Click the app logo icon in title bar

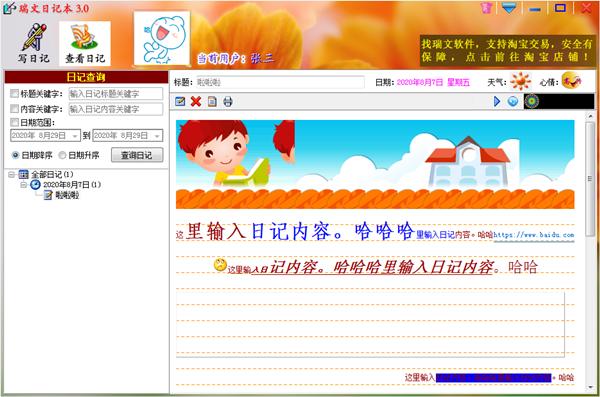coord(9,8)
